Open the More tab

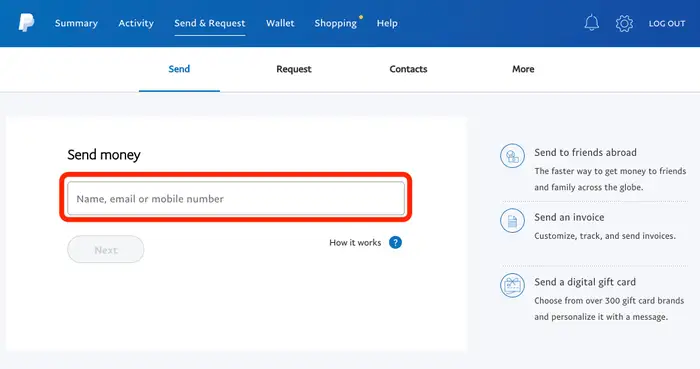pos(523,69)
